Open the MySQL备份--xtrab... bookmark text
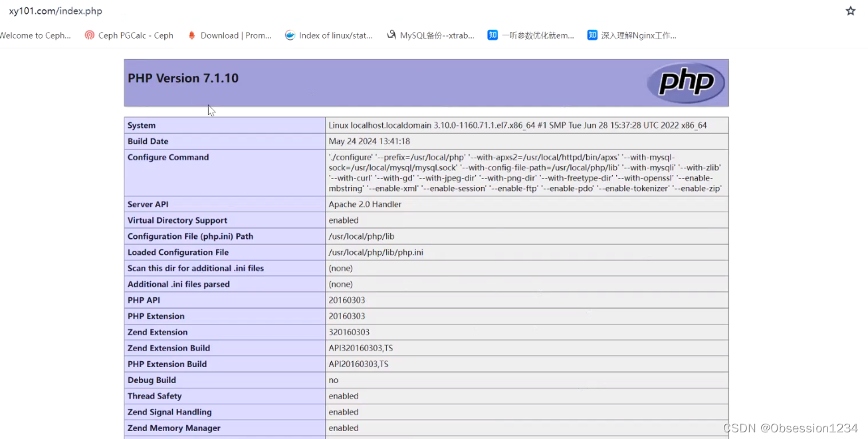The width and height of the screenshot is (868, 439). (437, 36)
